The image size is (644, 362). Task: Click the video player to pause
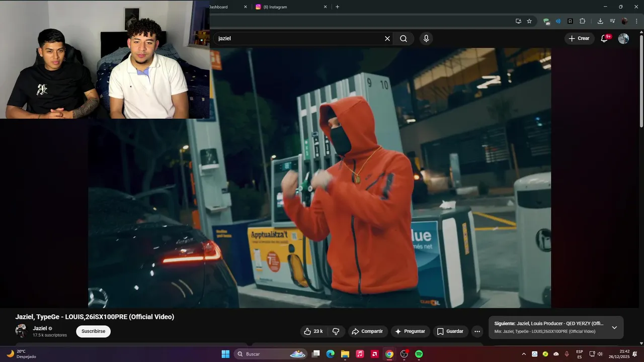319,177
